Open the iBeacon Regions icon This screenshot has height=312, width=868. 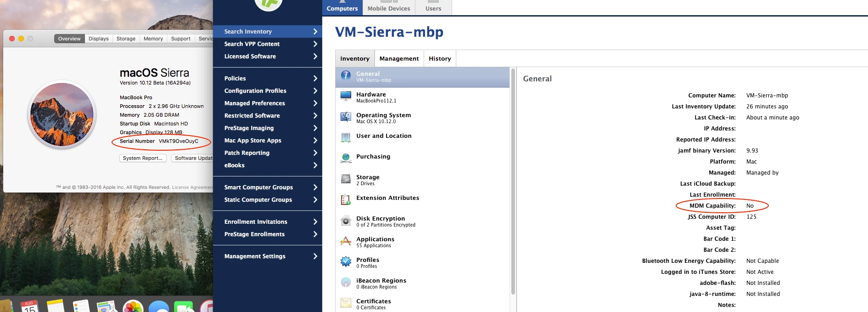pos(346,282)
